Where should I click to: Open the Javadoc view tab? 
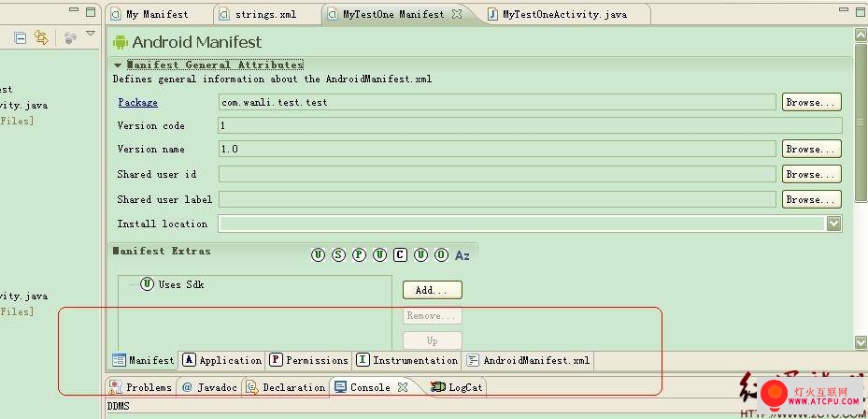tap(209, 387)
